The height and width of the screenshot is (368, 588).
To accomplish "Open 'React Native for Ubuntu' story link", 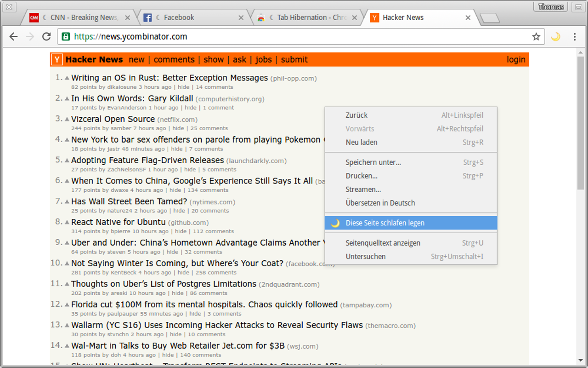I will click(119, 222).
